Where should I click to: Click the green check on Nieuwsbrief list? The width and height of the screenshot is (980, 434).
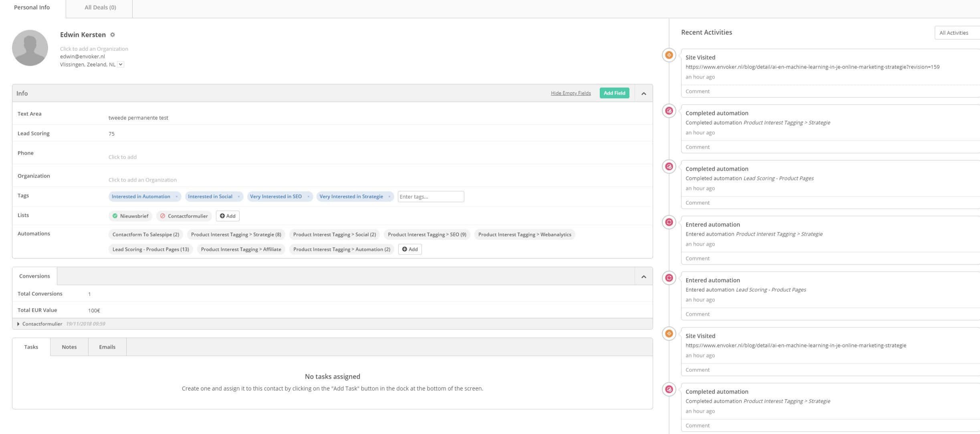115,216
